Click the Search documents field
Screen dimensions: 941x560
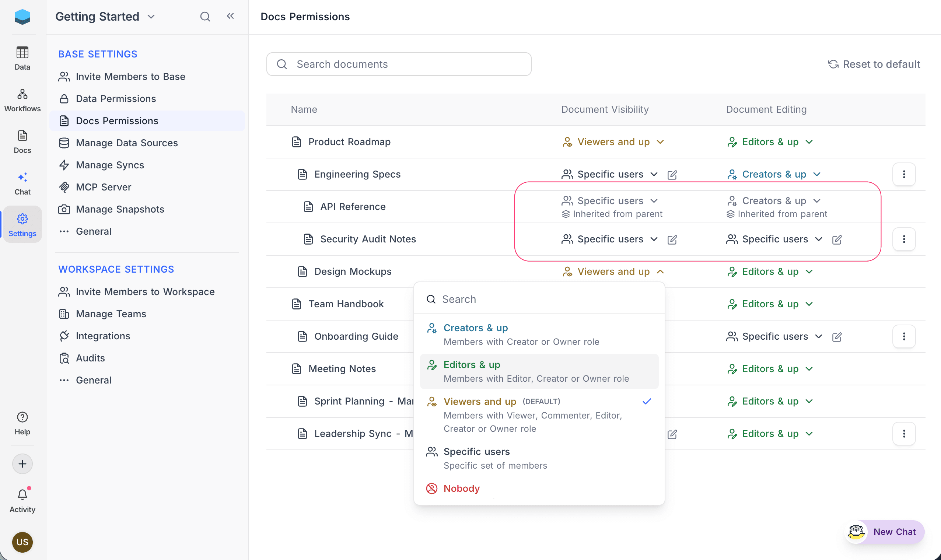click(x=398, y=64)
